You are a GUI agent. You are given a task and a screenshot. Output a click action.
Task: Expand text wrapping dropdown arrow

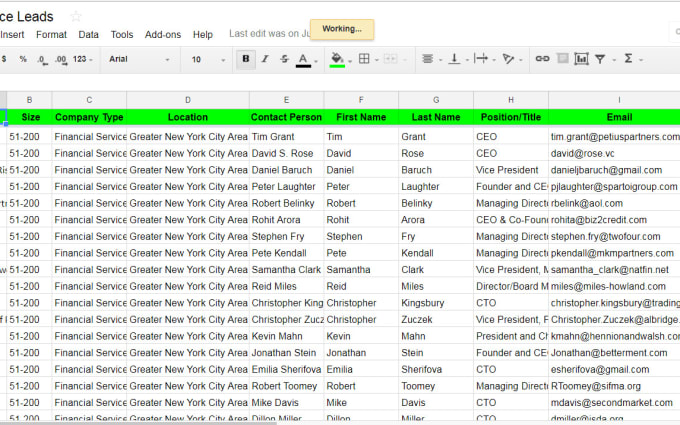[494, 60]
